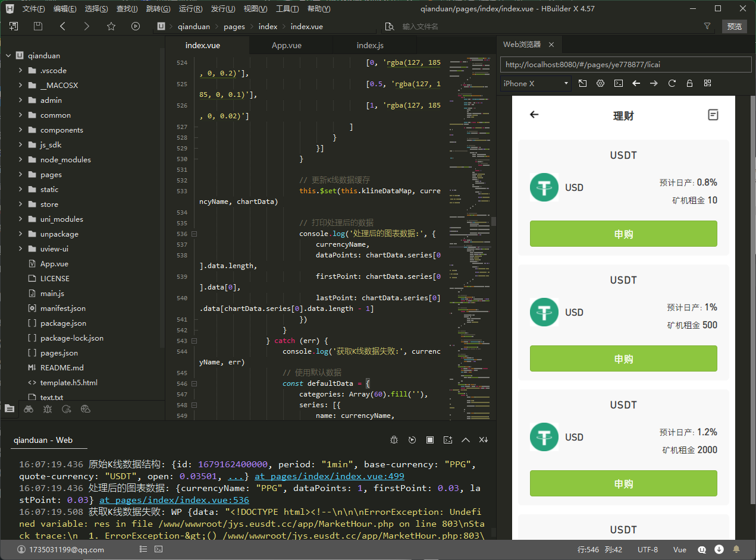Viewport: 756px width, 560px height.
Task: Fold code block at line 536
Action: [x=194, y=234]
